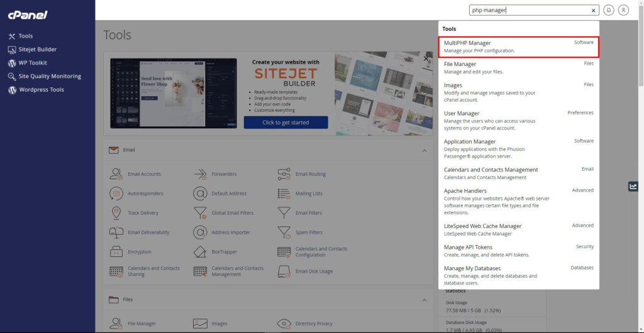The image size is (644, 333).
Task: Click the BoxTrapper icon
Action: tap(200, 252)
